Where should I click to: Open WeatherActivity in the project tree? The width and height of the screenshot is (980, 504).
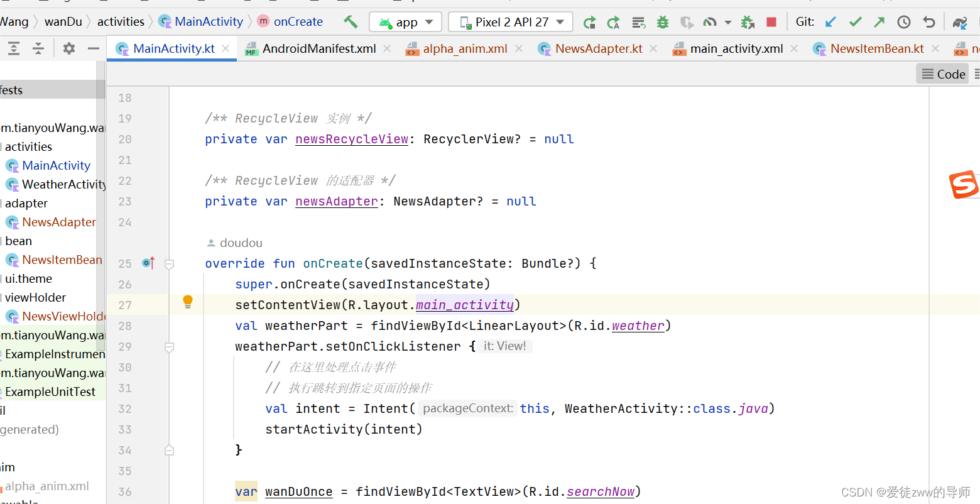click(x=56, y=184)
